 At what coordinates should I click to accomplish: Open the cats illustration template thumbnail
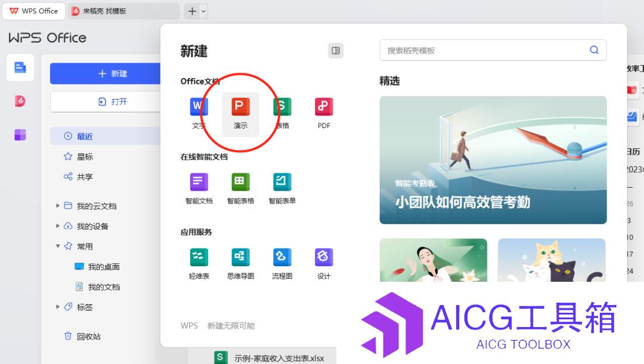[x=552, y=260]
